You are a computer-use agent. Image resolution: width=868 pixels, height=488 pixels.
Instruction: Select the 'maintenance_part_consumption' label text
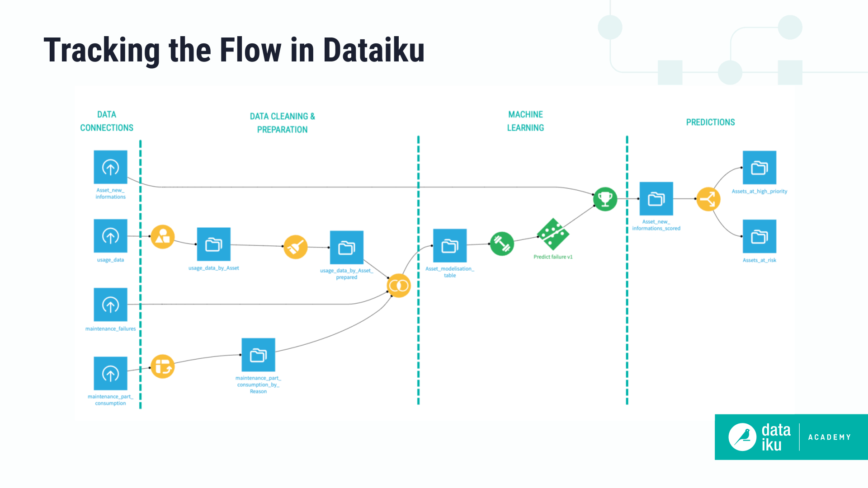[x=110, y=400]
